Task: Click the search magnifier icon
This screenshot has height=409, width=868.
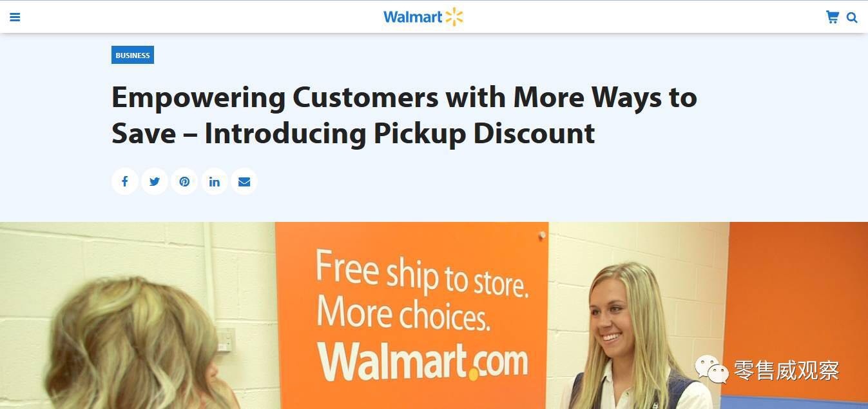Action: tap(852, 18)
